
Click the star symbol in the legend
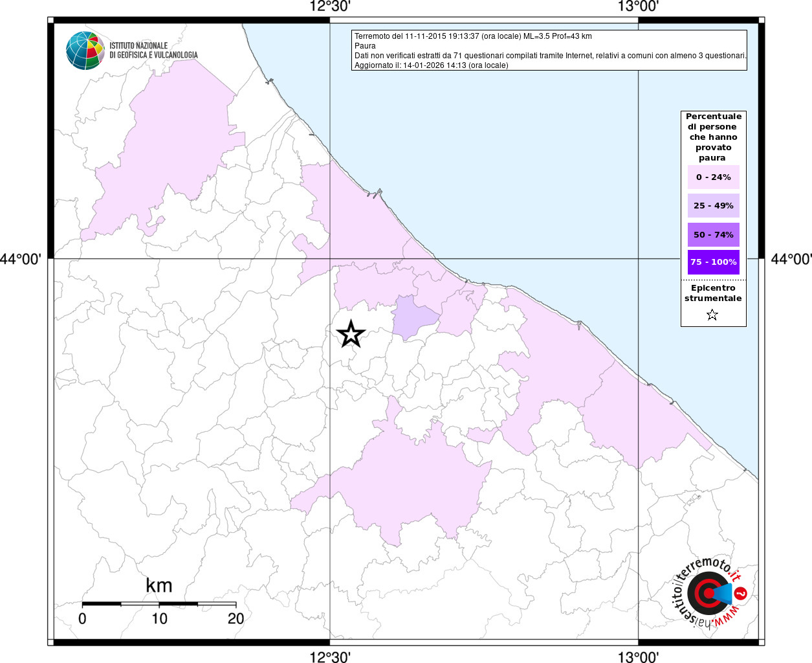(x=712, y=315)
